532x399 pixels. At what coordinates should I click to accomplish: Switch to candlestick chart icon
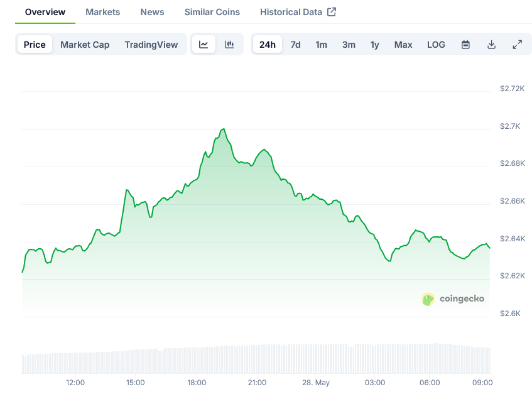click(229, 45)
